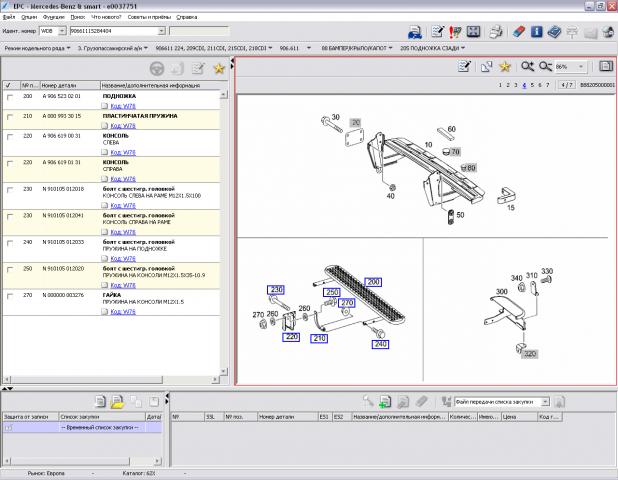Check the box for part N 910105 012033
This screenshot has width=618, height=480.
[x=10, y=243]
